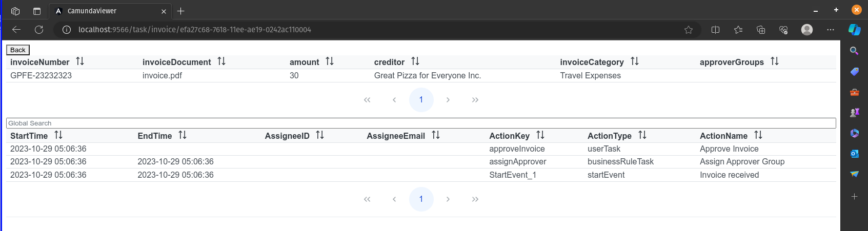Image resolution: width=868 pixels, height=231 pixels.
Task: Go to last page in bottom paginator
Action: pyautogui.click(x=475, y=199)
